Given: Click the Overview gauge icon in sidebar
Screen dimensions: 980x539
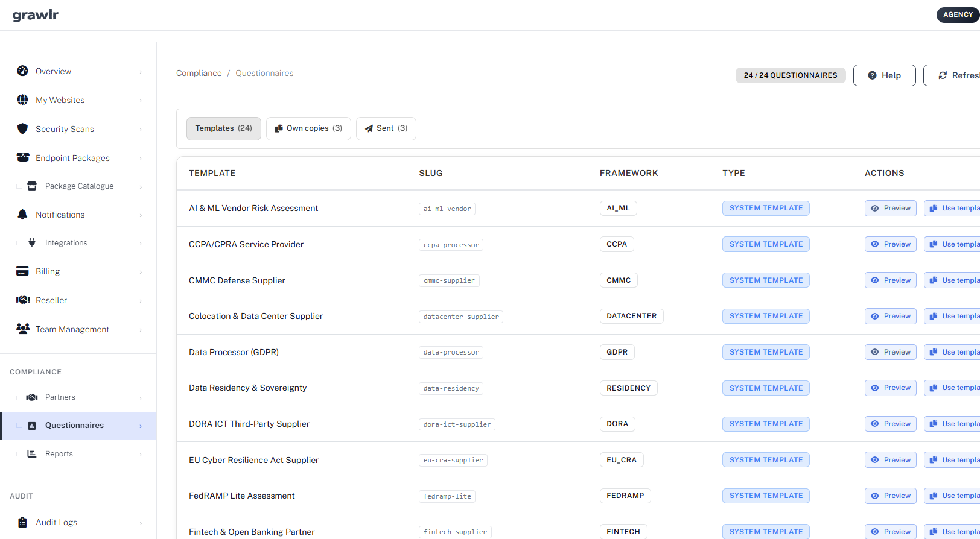Looking at the screenshot, I should 22,71.
